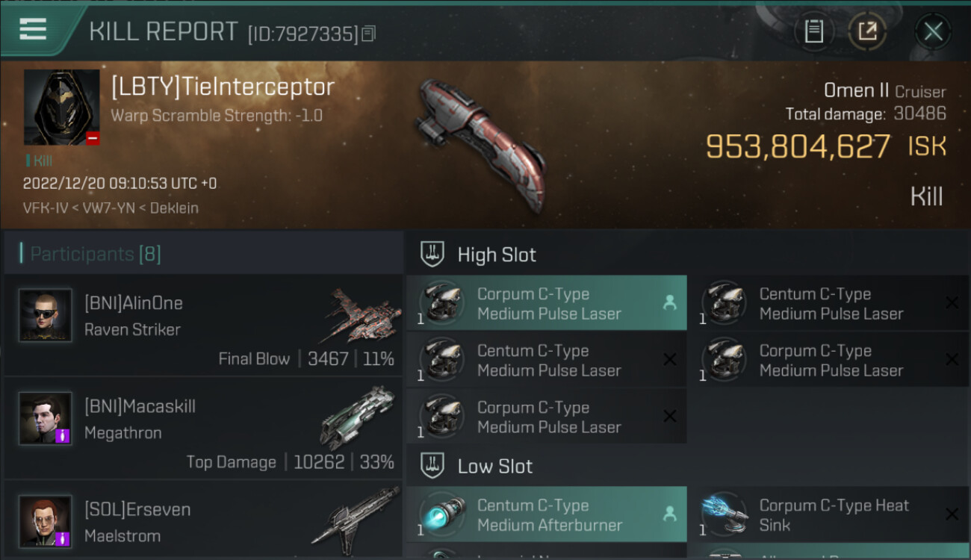The width and height of the screenshot is (971, 560).
Task: Click the Megathron ship icon
Action: click(358, 418)
